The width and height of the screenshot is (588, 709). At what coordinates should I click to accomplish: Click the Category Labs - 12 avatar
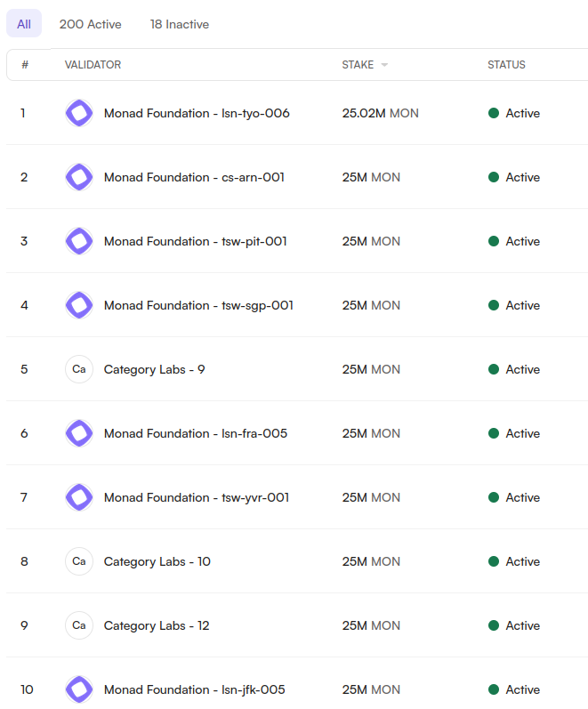(x=79, y=625)
